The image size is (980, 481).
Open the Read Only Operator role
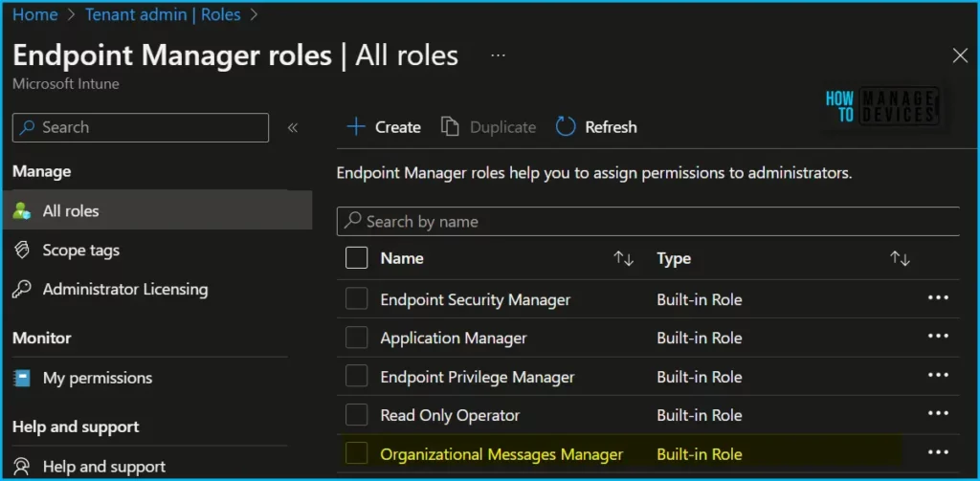click(x=450, y=415)
